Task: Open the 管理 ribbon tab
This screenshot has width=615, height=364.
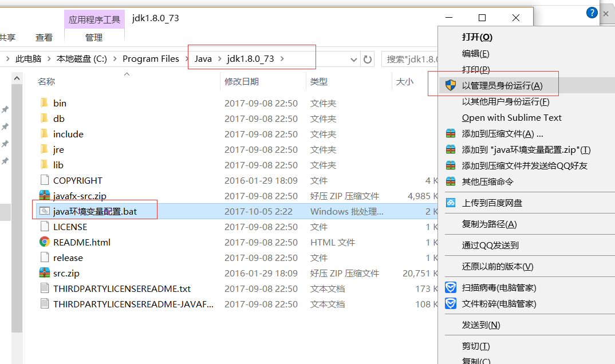Action: click(x=94, y=38)
